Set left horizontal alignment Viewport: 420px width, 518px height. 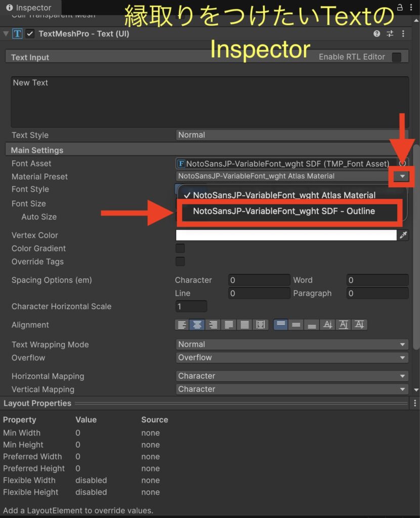182,325
